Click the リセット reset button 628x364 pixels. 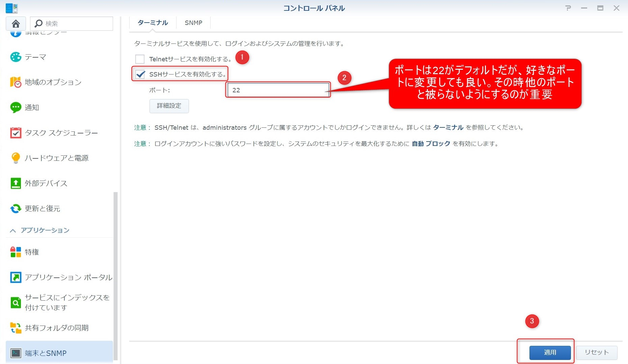(x=596, y=353)
